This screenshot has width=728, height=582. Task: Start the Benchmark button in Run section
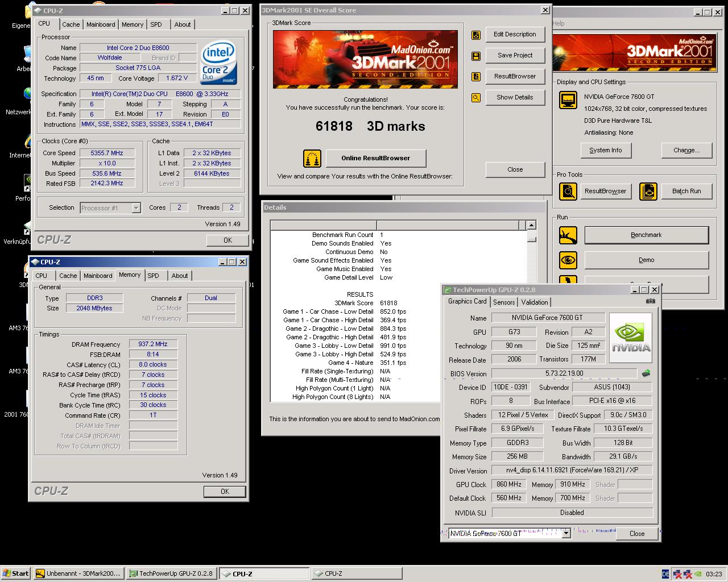click(x=647, y=235)
